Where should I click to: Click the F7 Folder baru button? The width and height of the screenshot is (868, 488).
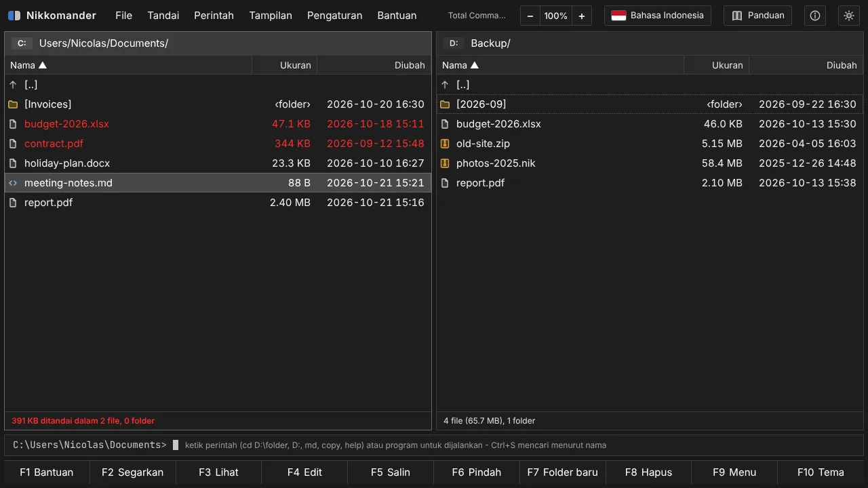(563, 472)
